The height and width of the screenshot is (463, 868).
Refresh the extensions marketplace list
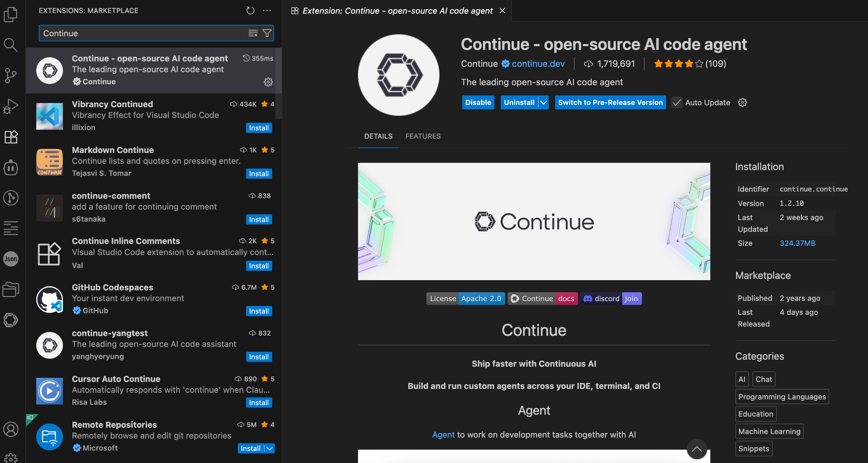click(x=250, y=10)
